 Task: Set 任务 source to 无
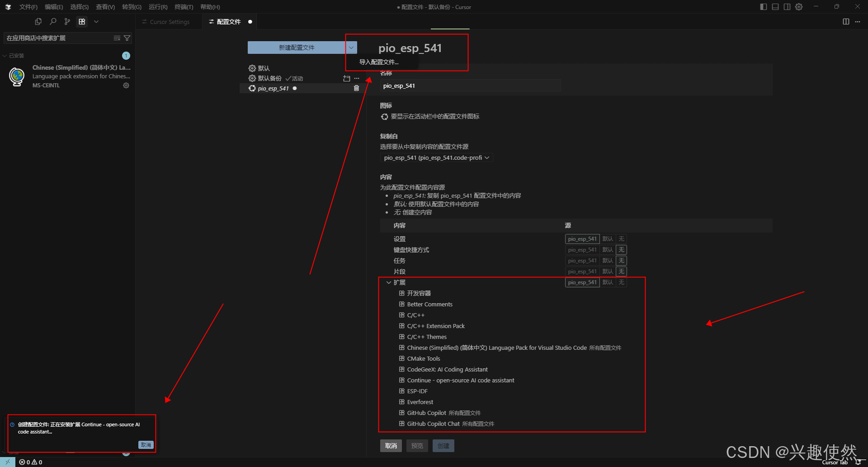pyautogui.click(x=622, y=261)
